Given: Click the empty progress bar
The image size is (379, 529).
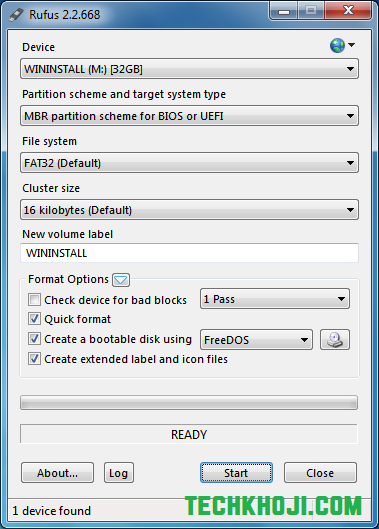Looking at the screenshot, I should tap(189, 402).
